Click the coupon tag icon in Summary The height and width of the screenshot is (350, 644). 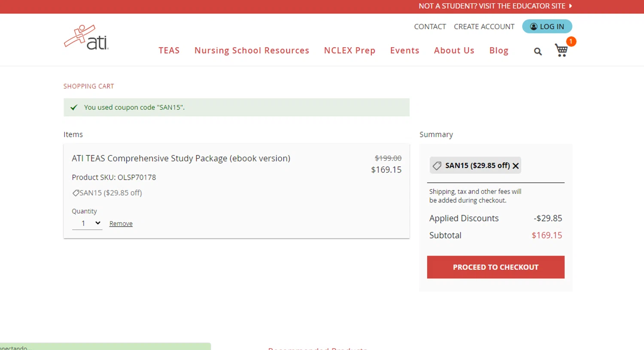[437, 166]
